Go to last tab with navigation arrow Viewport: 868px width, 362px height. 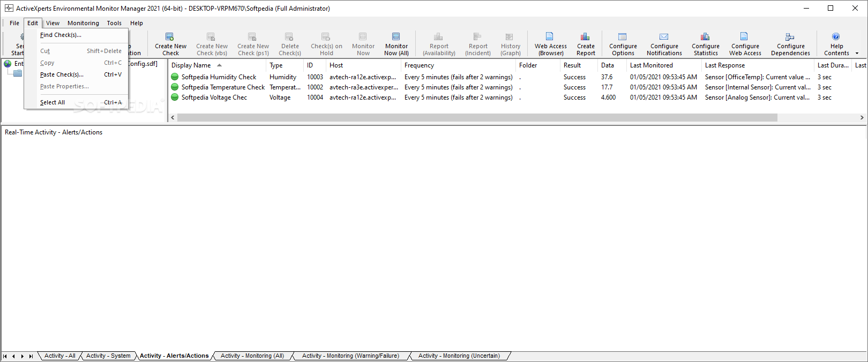31,356
